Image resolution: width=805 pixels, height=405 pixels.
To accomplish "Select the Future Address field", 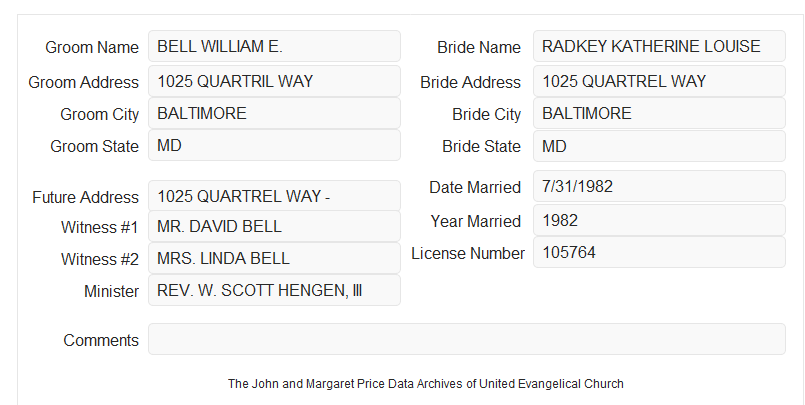I will coord(274,196).
